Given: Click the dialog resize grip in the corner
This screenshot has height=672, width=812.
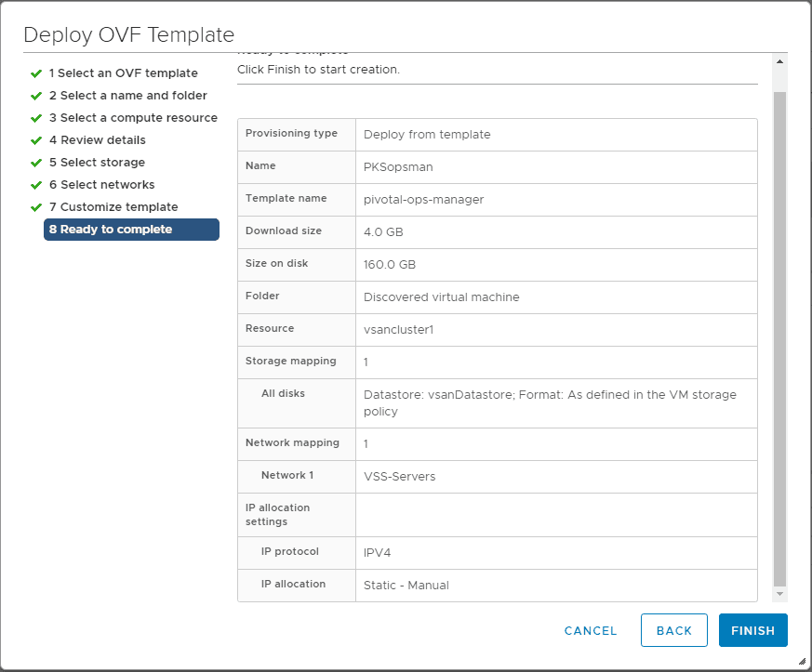Looking at the screenshot, I should coord(802,662).
